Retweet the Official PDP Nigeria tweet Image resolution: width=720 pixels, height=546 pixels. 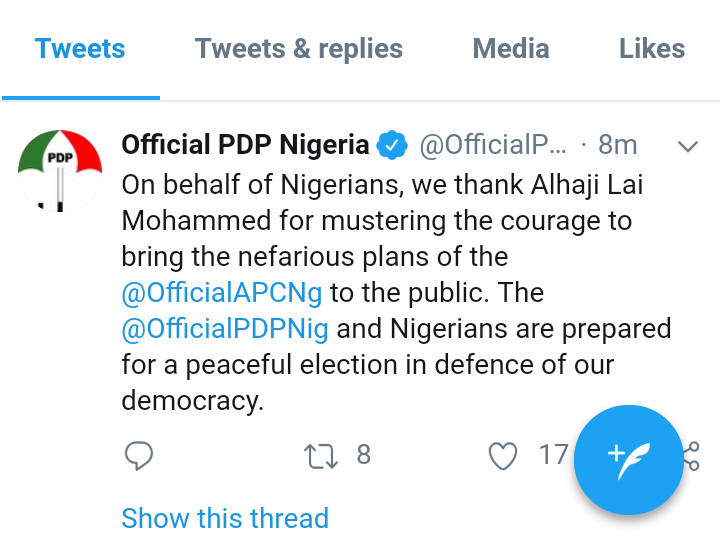pyautogui.click(x=321, y=456)
